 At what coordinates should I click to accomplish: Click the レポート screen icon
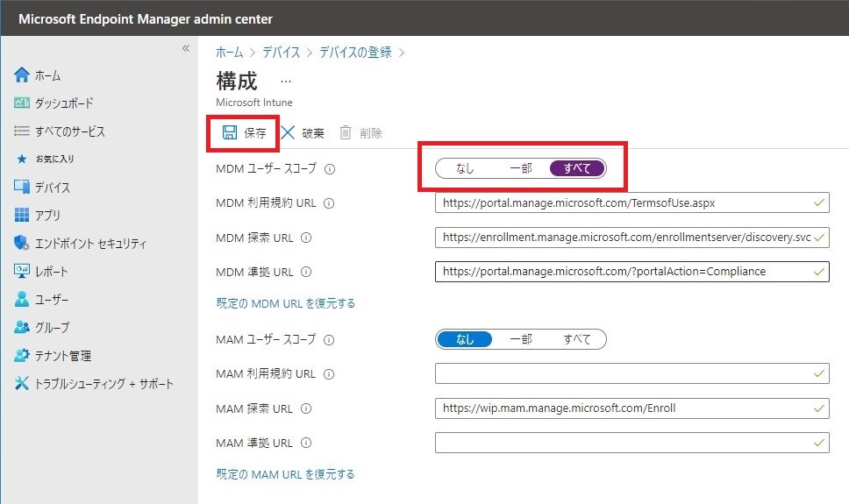22,271
